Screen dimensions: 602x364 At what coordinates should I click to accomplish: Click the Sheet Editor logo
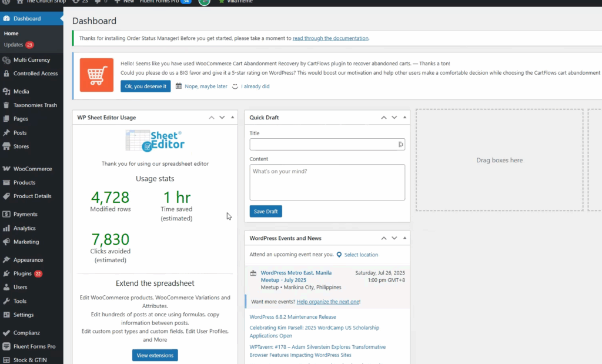155,141
